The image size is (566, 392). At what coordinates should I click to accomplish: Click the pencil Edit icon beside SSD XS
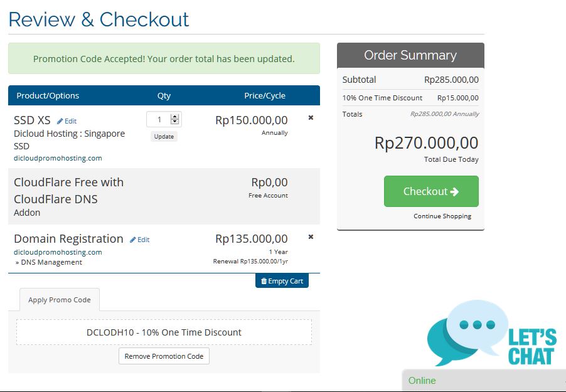pos(60,121)
